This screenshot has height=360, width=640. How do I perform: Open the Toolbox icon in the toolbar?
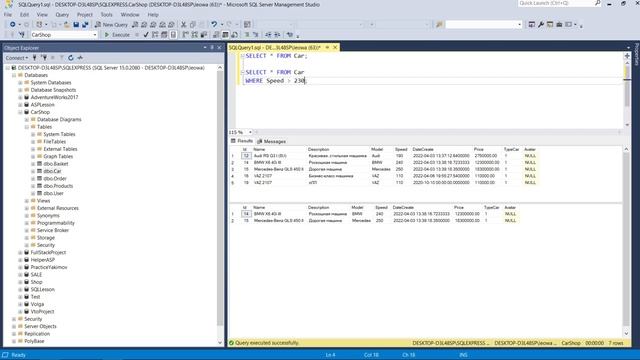click(559, 24)
